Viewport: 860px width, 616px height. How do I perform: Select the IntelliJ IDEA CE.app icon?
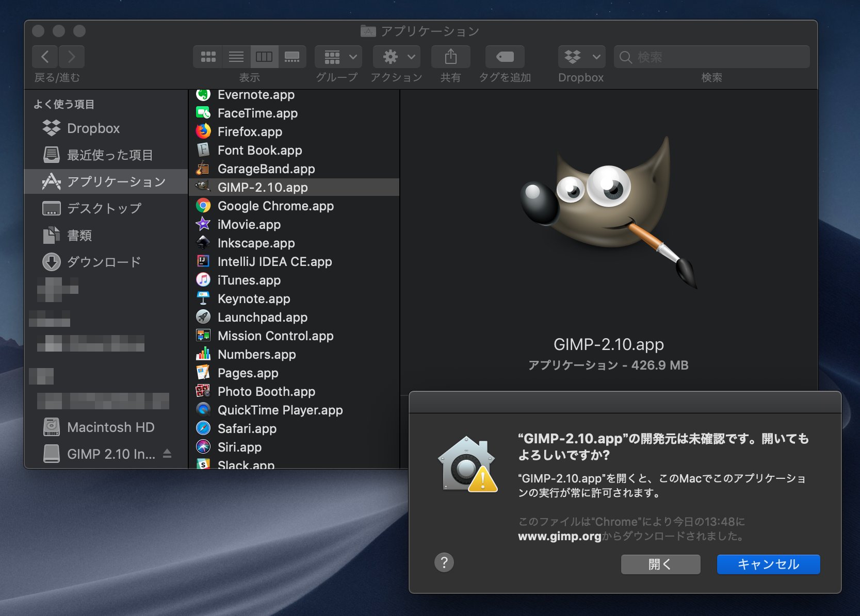203,261
